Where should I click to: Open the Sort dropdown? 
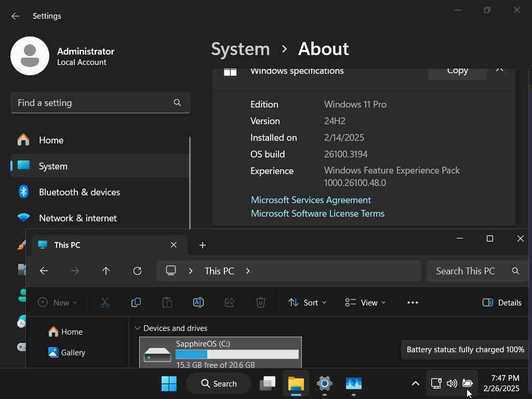307,302
